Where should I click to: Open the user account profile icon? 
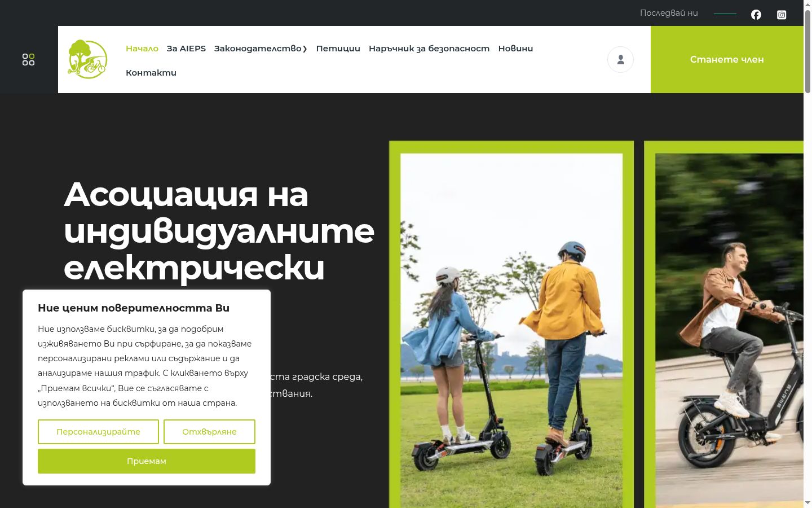click(x=620, y=59)
